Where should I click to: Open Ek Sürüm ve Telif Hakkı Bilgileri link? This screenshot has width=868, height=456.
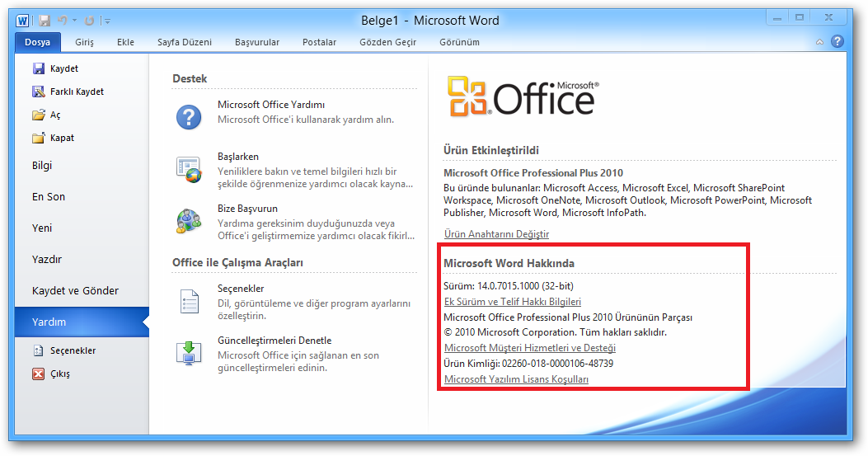[512, 302]
